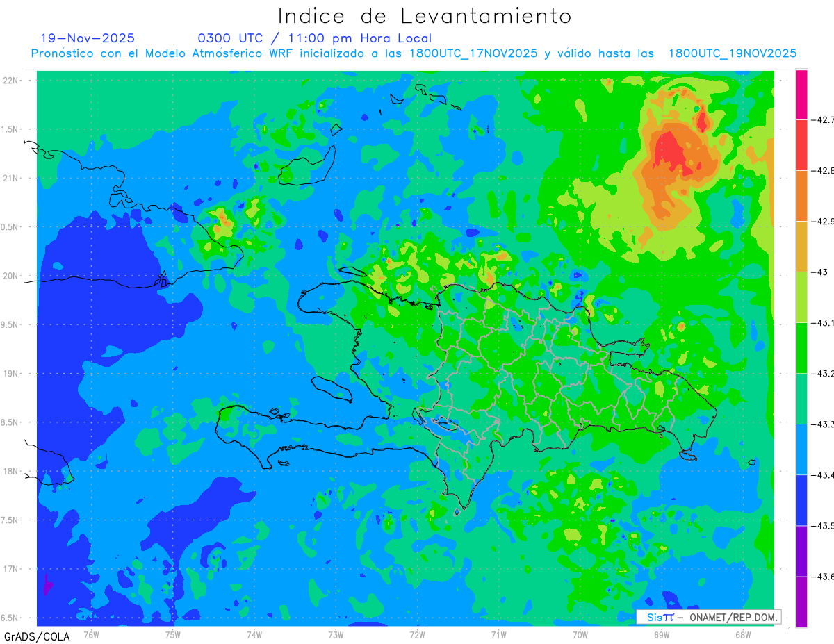Click light blue legend segment between -43.3 and -43.4

801,449
